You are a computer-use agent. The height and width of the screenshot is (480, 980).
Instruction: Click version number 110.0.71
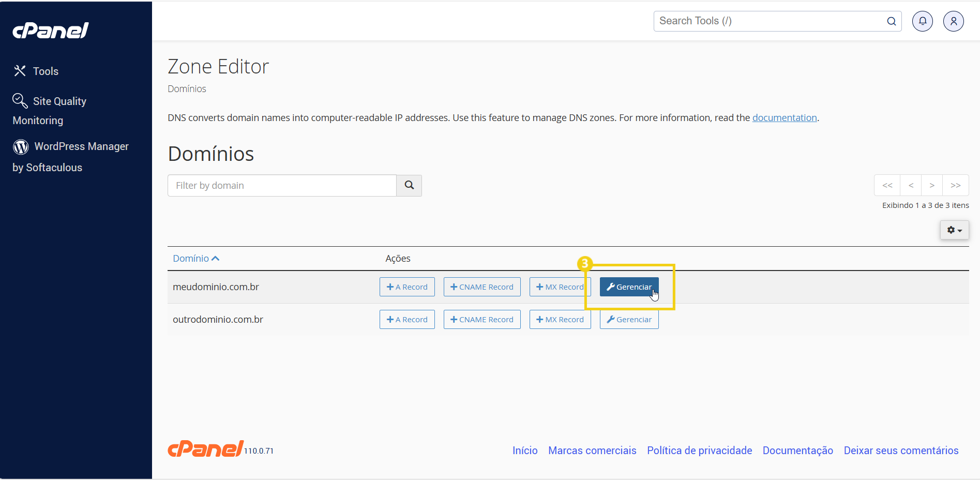click(x=259, y=451)
